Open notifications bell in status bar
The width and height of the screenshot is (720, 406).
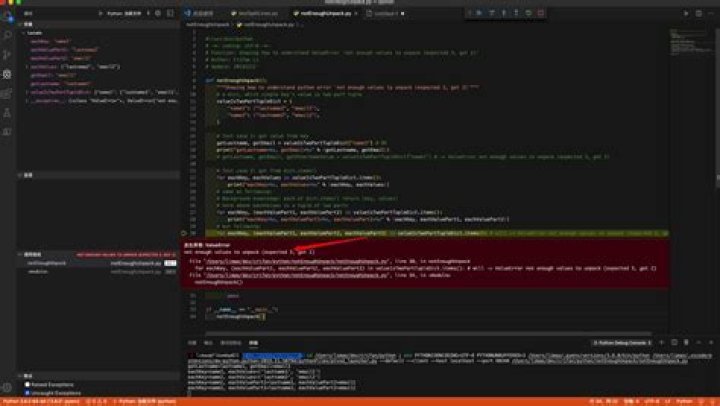click(713, 401)
